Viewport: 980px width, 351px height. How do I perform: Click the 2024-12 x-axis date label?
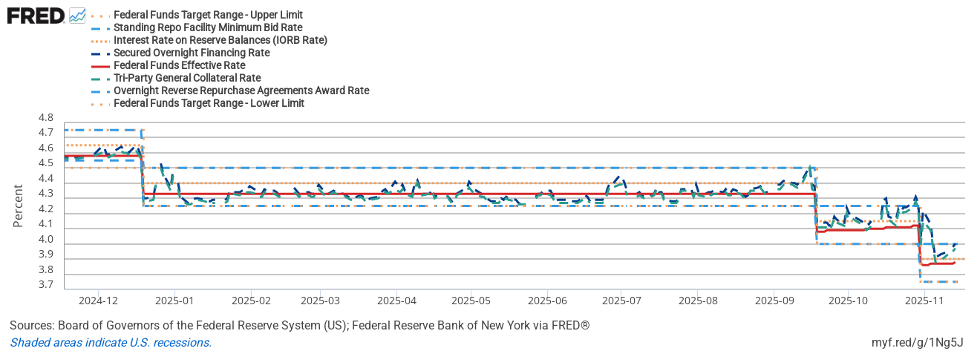tap(98, 301)
